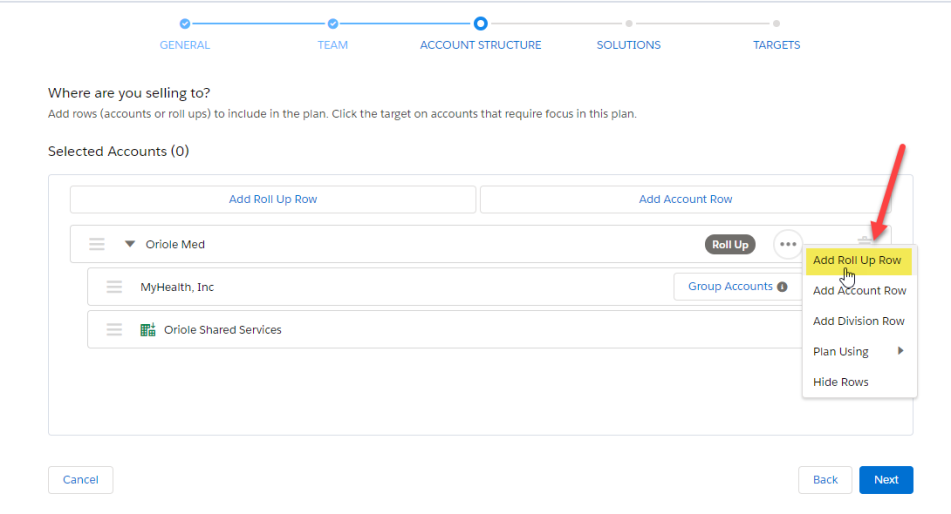Collapse the Oriole Med roll up
The image size is (951, 514).
tap(129, 244)
